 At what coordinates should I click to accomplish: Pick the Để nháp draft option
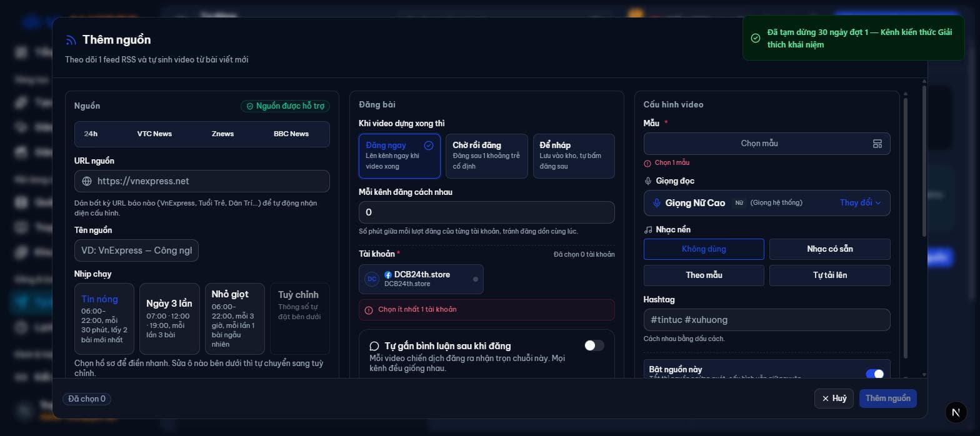(x=574, y=156)
